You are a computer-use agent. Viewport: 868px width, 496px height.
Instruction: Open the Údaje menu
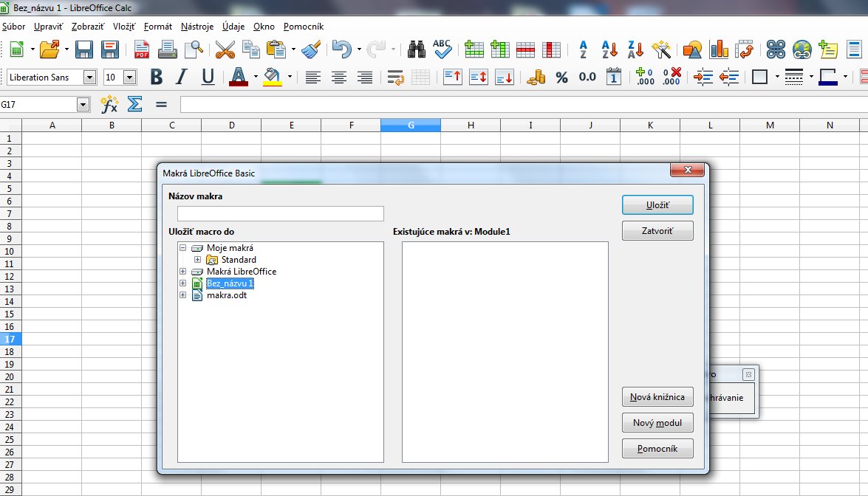pos(233,27)
